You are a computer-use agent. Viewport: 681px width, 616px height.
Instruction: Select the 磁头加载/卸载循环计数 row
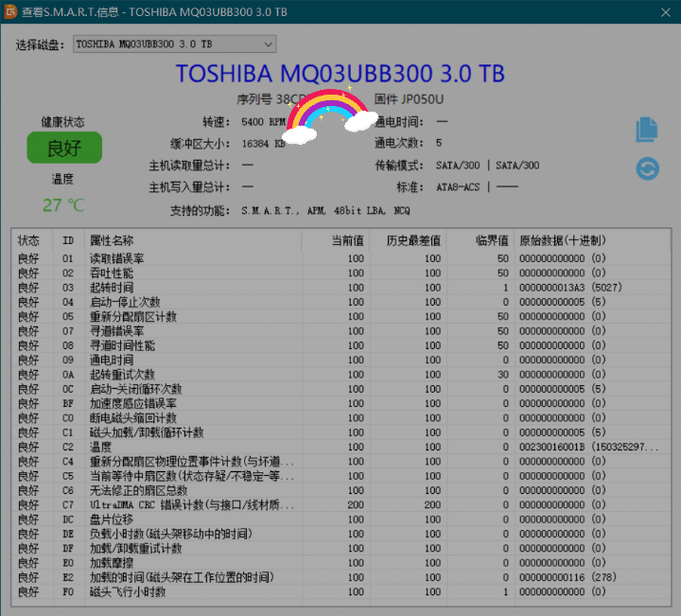click(x=340, y=432)
